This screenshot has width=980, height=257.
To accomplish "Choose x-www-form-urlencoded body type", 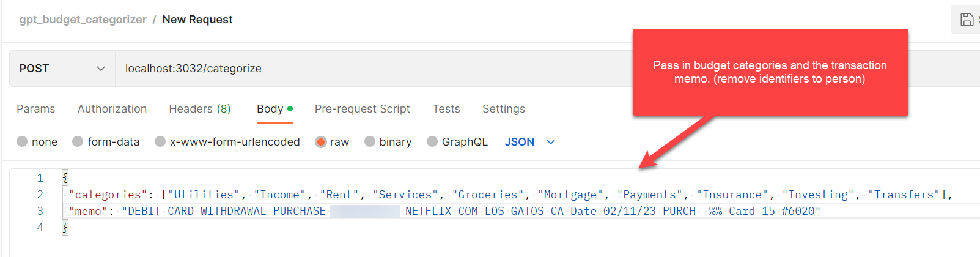I will coord(160,141).
